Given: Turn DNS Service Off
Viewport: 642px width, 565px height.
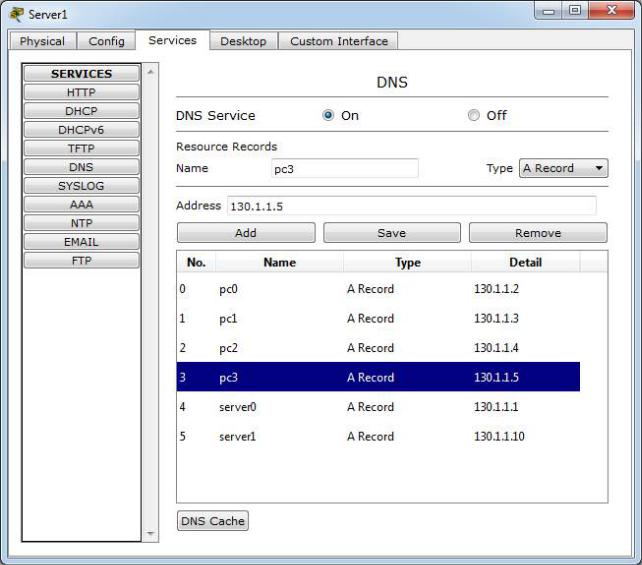Looking at the screenshot, I should tap(473, 115).
